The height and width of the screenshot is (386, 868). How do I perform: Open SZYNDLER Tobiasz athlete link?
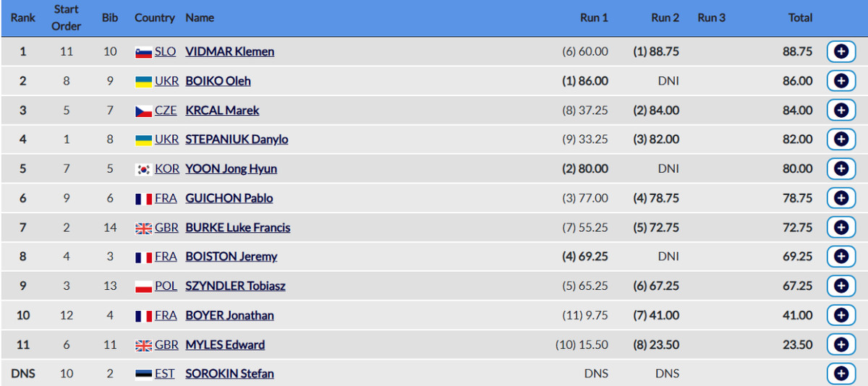235,286
